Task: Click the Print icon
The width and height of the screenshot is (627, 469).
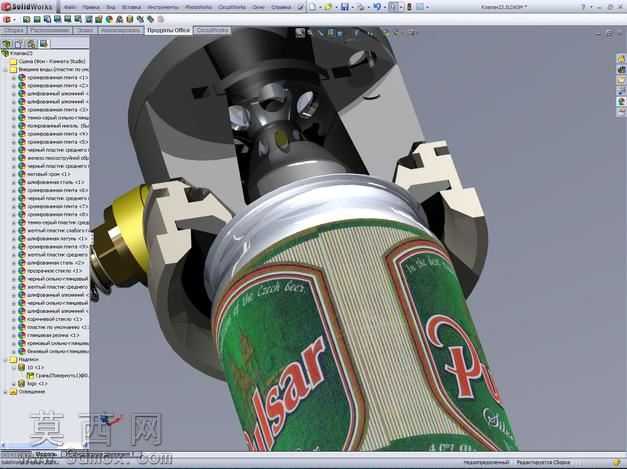Action: tap(361, 7)
